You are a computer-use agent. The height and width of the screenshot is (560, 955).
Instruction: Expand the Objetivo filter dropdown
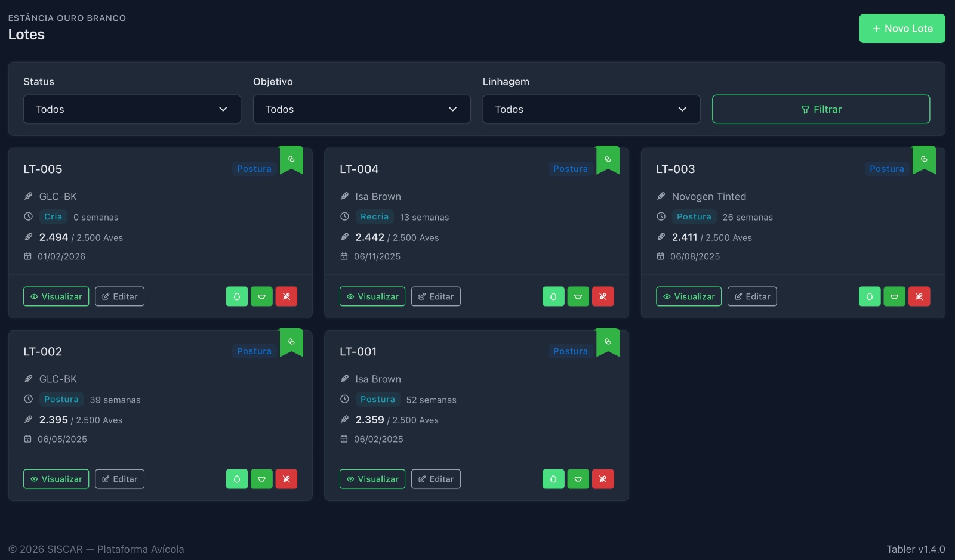[x=362, y=109]
